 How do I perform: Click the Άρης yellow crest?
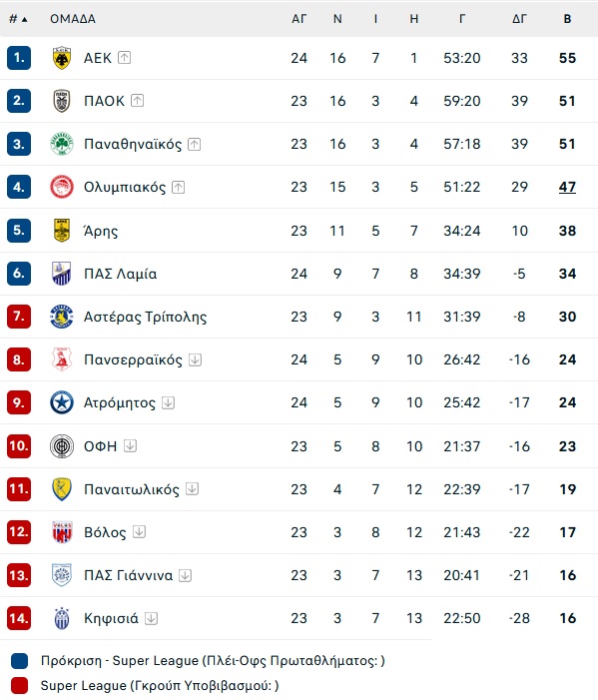[x=62, y=231]
